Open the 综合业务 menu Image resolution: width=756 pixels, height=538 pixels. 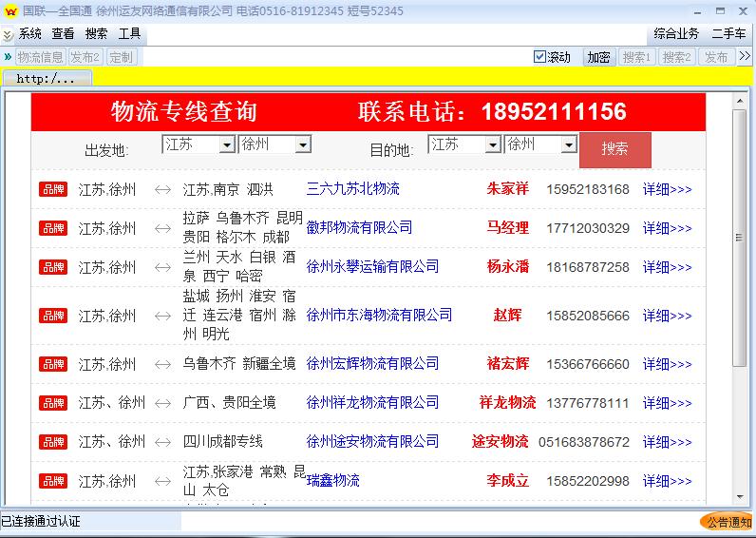pos(676,34)
